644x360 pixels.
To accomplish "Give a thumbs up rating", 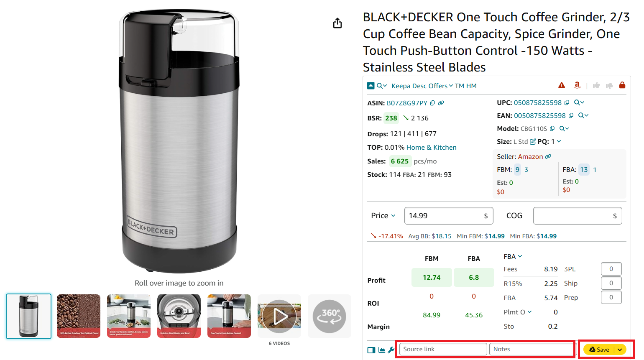I will pos(596,85).
